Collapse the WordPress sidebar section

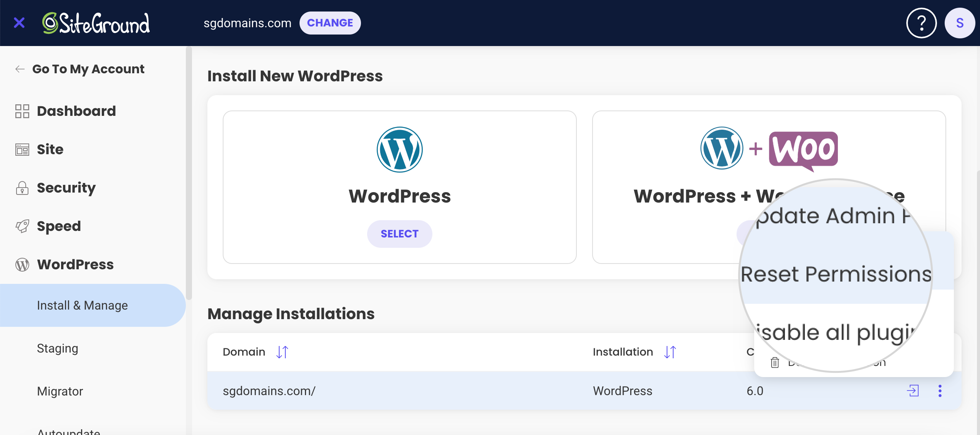(x=75, y=264)
